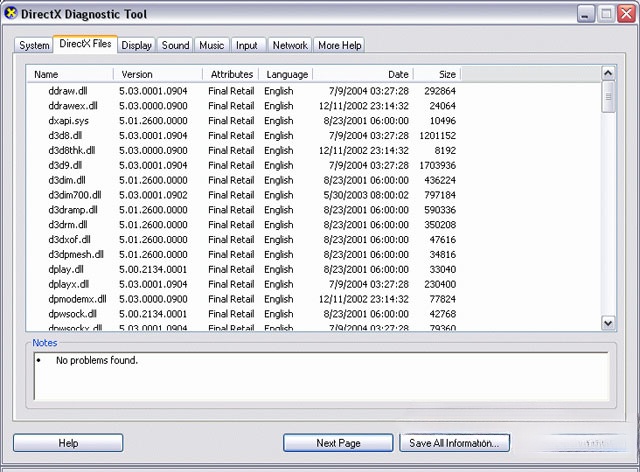The width and height of the screenshot is (640, 472).
Task: Sort list by Name column header
Action: pyautogui.click(x=70, y=74)
